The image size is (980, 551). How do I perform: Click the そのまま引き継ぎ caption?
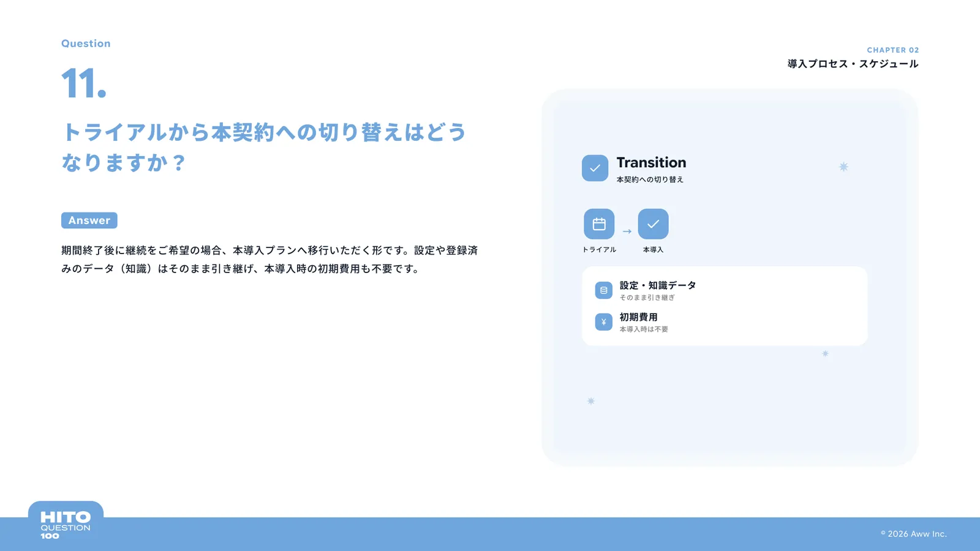647,298
